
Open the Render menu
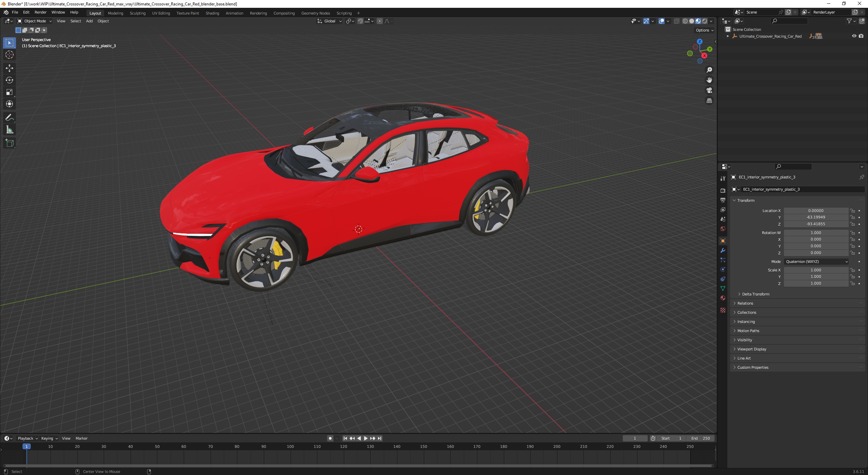coord(40,12)
